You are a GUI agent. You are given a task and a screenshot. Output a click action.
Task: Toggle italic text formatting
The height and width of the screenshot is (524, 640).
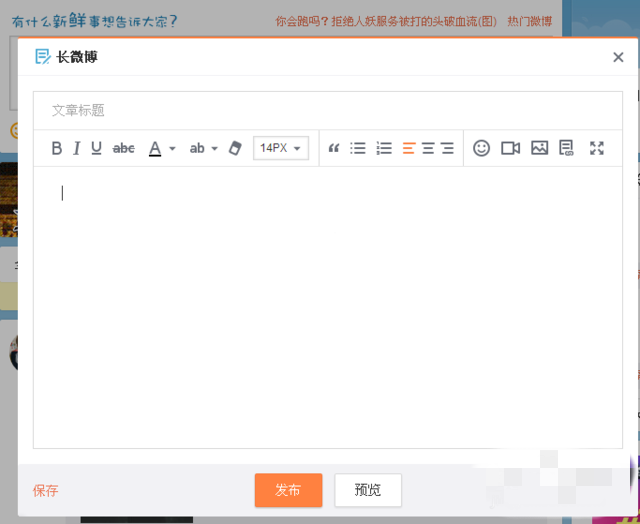[x=76, y=148]
